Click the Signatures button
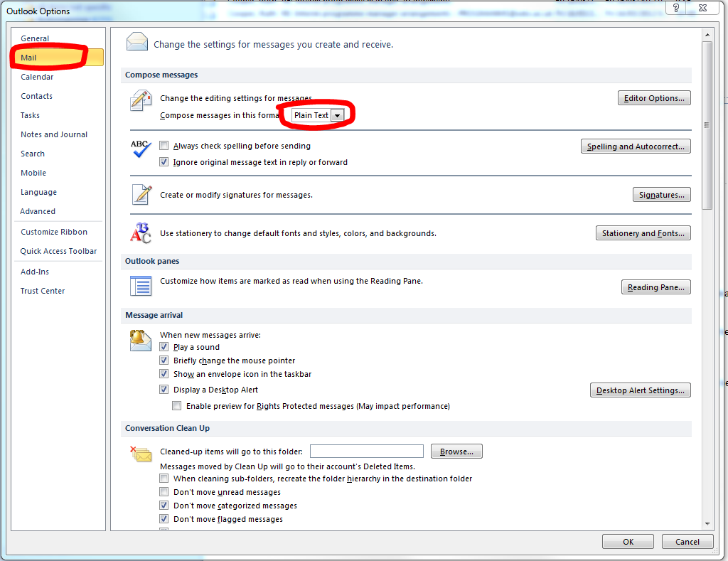This screenshot has height=561, width=728. tap(661, 195)
